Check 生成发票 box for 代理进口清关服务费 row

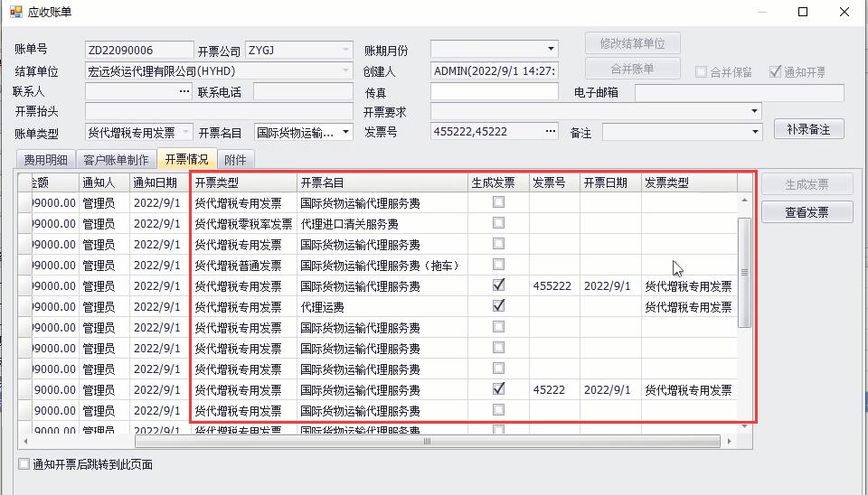(x=498, y=223)
